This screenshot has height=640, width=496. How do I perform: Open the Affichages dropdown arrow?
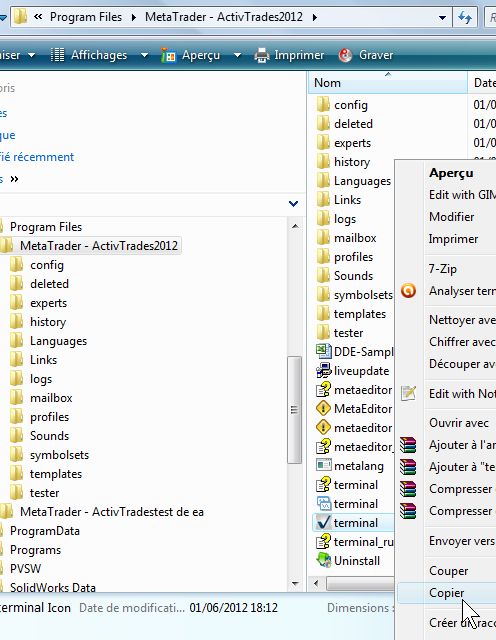tap(144, 55)
